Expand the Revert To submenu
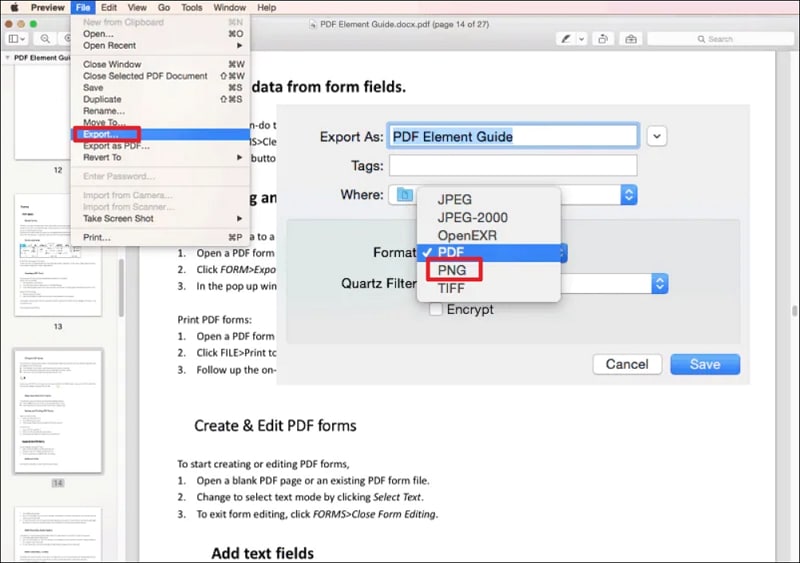 point(160,157)
